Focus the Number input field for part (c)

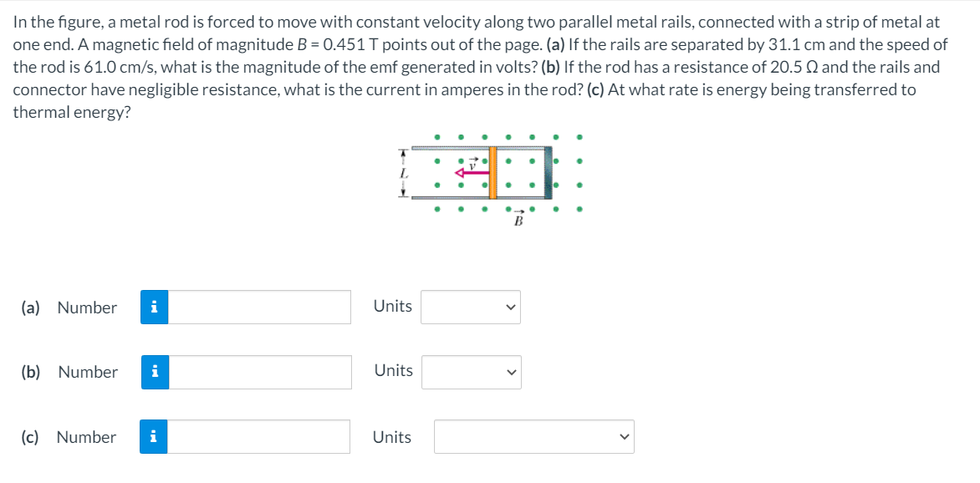259,437
